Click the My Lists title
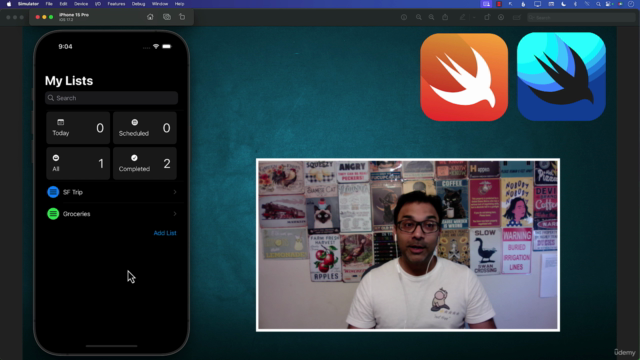Image resolution: width=640 pixels, height=360 pixels. 69,81
